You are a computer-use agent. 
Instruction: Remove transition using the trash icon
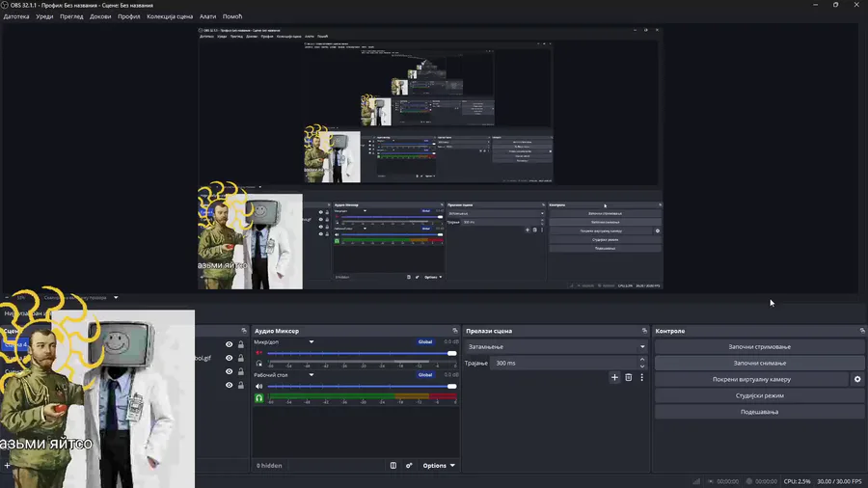coord(628,377)
